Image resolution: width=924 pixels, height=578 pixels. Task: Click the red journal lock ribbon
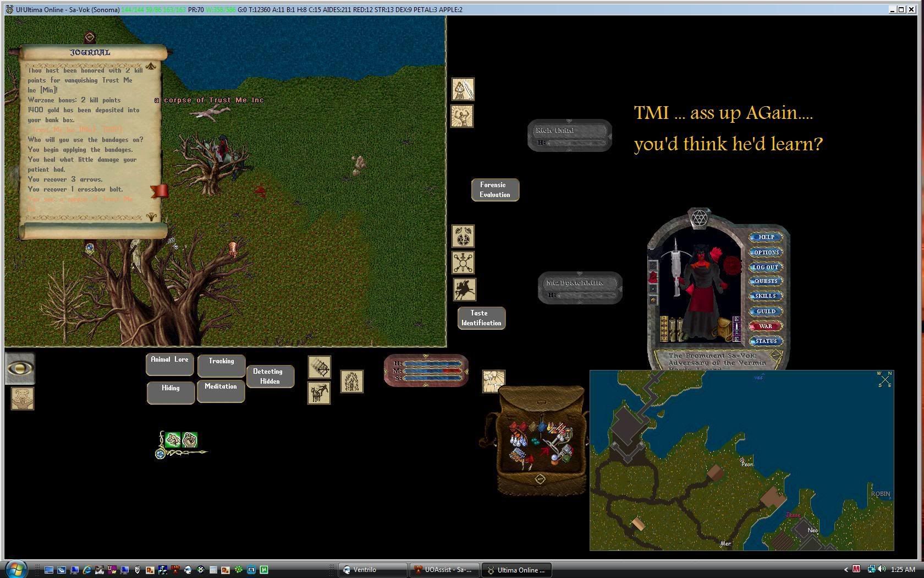point(158,191)
